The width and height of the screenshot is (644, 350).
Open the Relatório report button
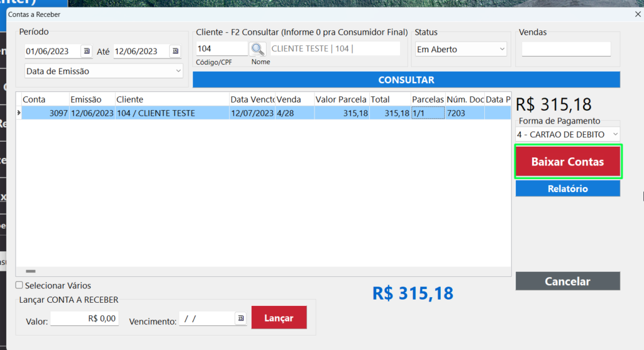[x=567, y=189]
